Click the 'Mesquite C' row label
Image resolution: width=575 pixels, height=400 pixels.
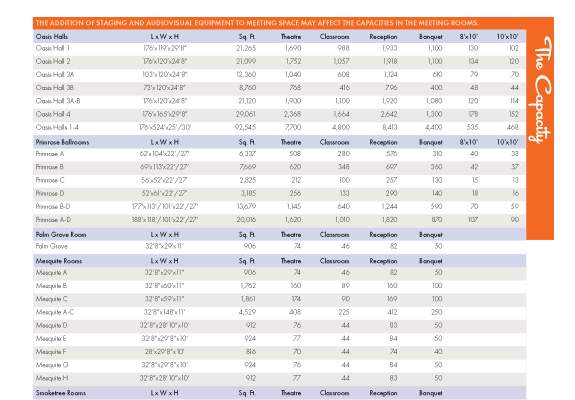click(x=52, y=299)
